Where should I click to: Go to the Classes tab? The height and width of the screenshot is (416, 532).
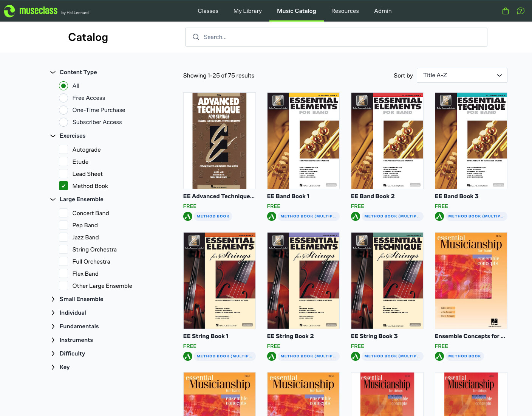tap(208, 11)
